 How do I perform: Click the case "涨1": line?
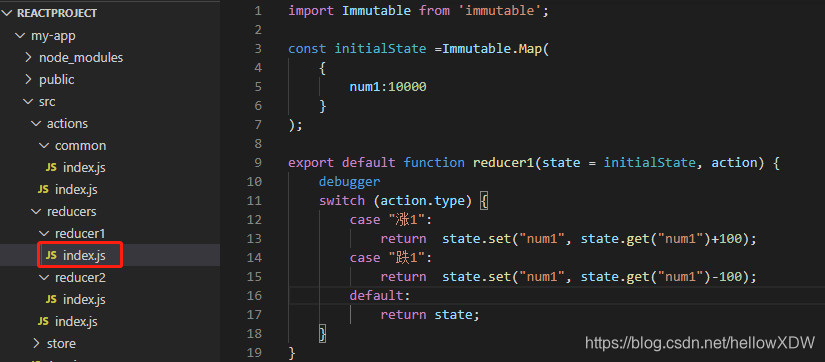(390, 220)
